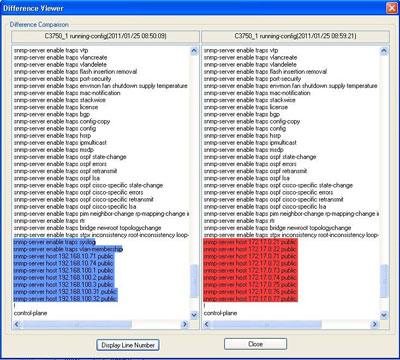
Task: Select red line host 172.17.0.21 public
Action: click(x=250, y=242)
